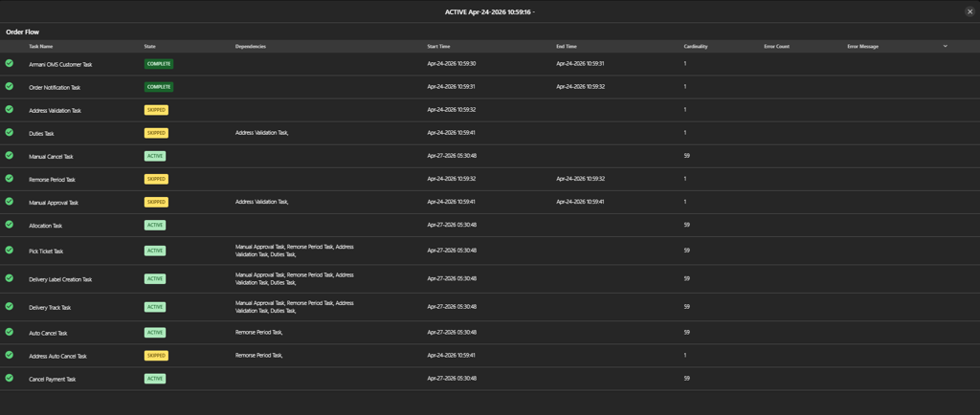Click the COMPLETE badge for Order Notification Task
This screenshot has width=980, height=415.
(x=159, y=87)
